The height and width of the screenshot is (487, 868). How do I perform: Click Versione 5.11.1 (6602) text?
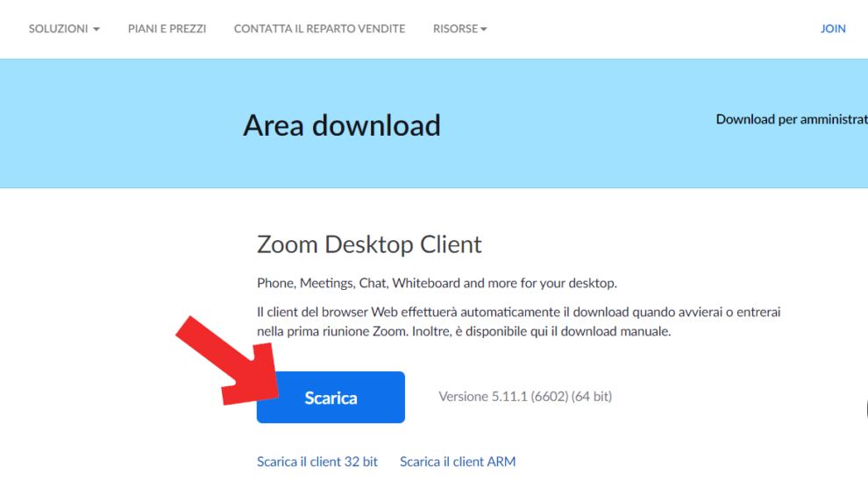525,396
